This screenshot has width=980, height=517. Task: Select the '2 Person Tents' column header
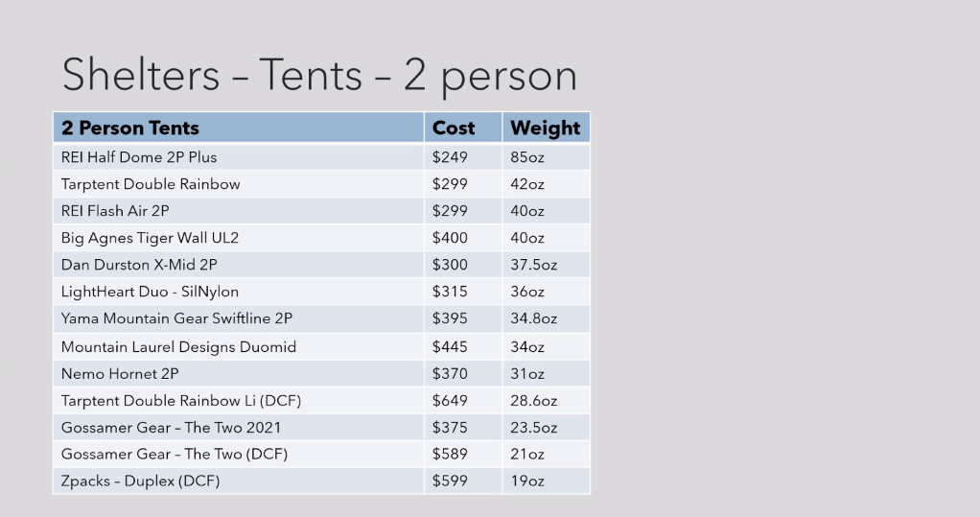[130, 128]
